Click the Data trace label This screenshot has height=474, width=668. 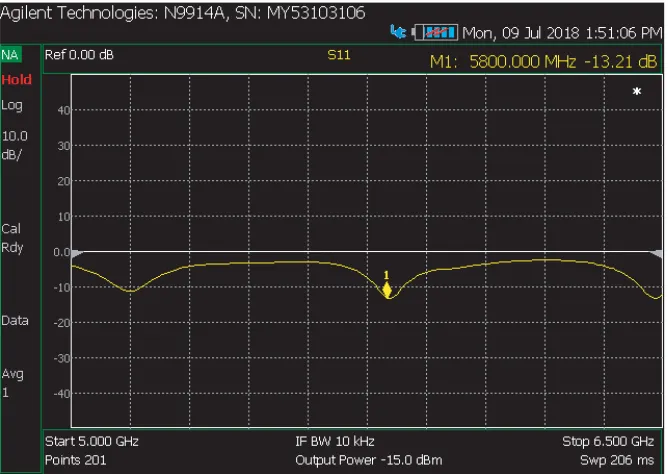pyautogui.click(x=15, y=321)
